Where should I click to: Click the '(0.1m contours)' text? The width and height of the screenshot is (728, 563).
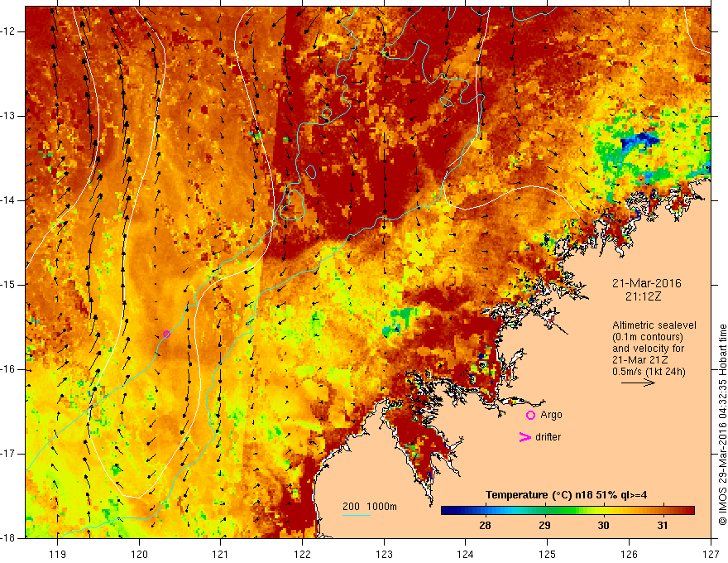[x=648, y=337]
